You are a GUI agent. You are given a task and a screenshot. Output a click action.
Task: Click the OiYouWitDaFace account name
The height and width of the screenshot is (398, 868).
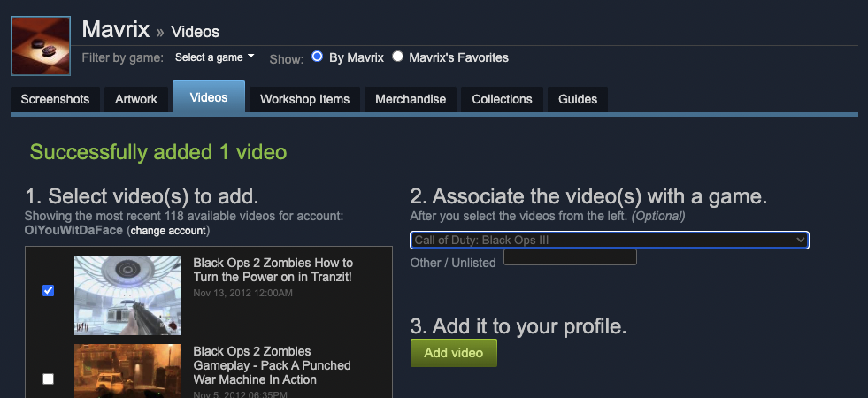click(73, 230)
